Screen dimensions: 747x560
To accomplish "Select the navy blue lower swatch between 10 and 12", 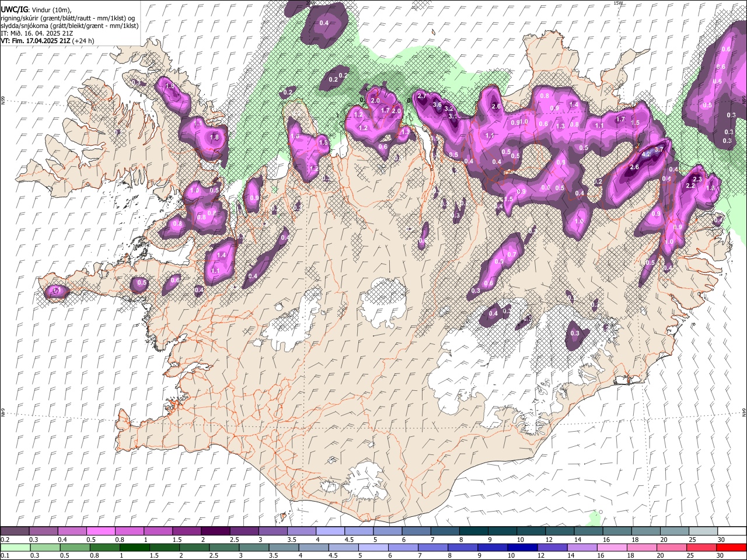I will coord(522,547).
